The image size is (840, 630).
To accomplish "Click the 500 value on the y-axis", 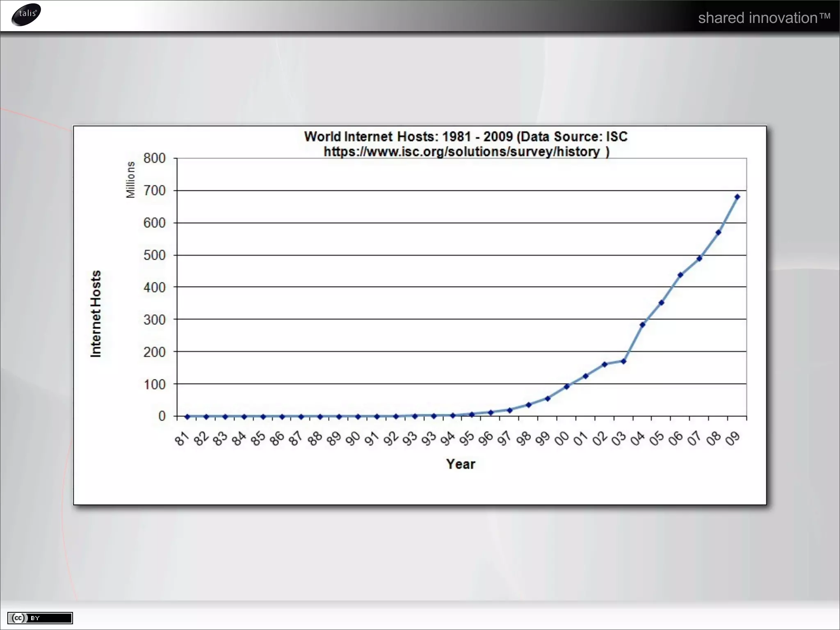I will click(154, 255).
